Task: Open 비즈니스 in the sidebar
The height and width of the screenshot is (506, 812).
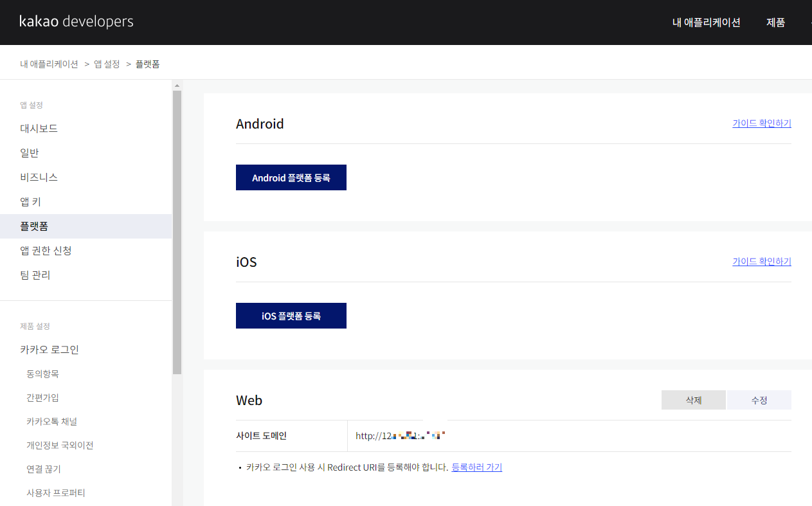Action: [x=39, y=177]
